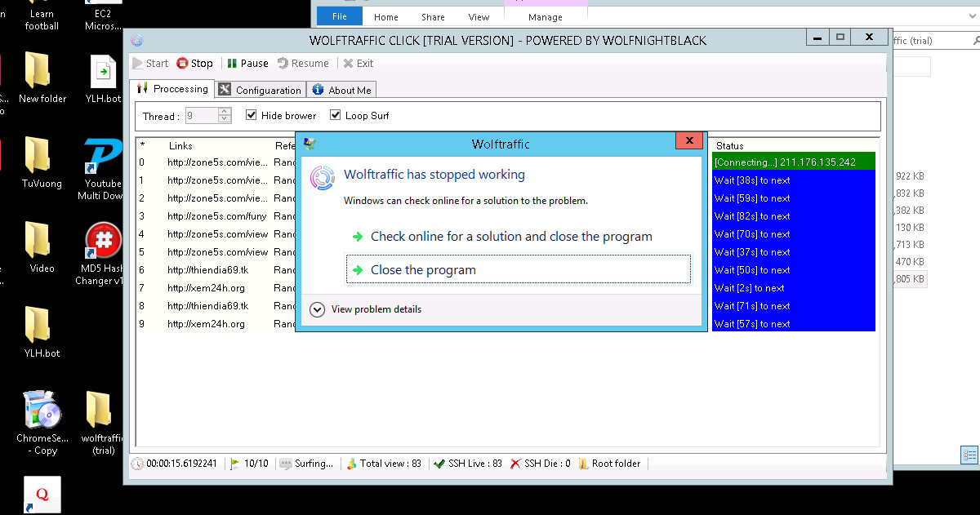Select the 805 KB file size entry
980x515 pixels.
[x=909, y=279]
